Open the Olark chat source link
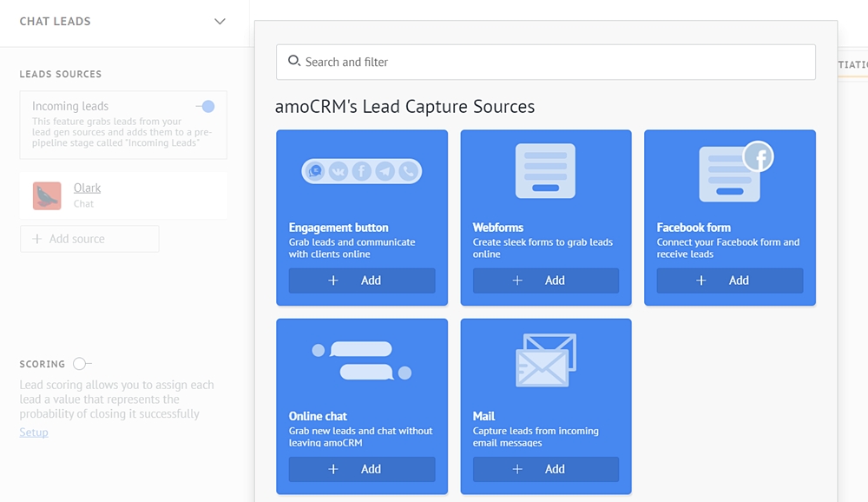 tap(87, 188)
